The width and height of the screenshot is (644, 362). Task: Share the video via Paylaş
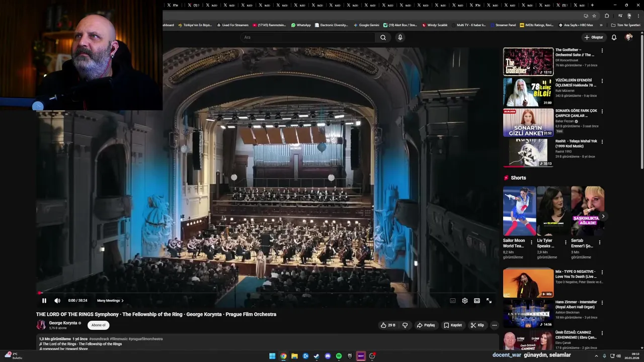point(426,325)
